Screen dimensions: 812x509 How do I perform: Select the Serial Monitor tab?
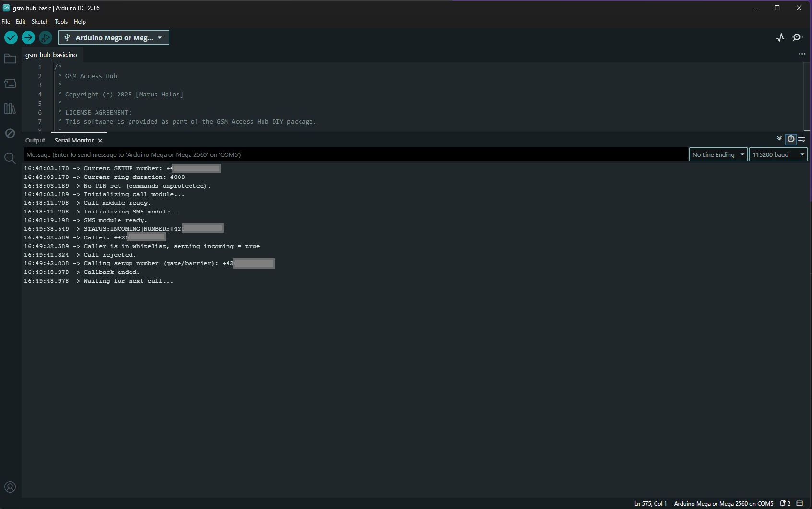click(x=74, y=141)
